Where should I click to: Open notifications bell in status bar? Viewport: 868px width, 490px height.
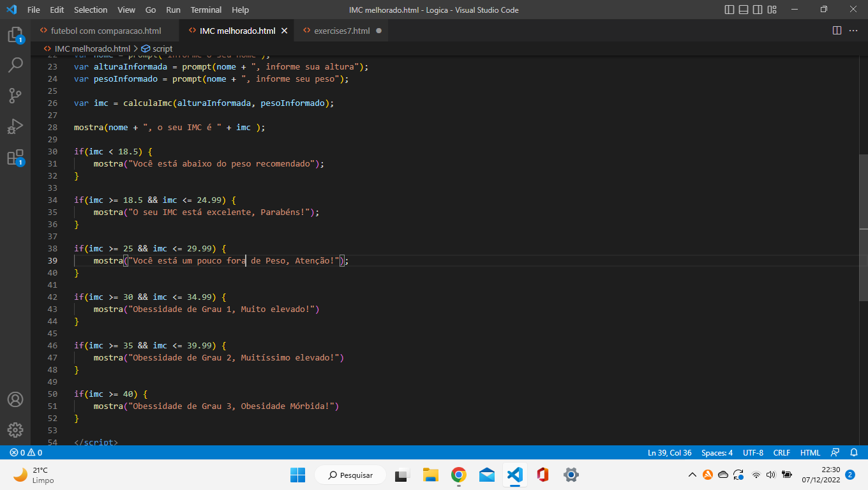point(854,452)
